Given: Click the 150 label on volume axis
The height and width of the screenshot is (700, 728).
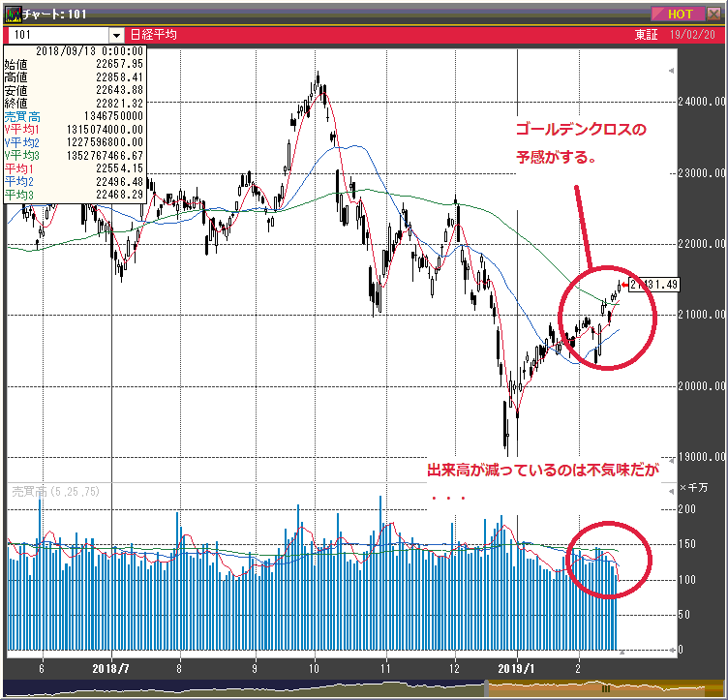Looking at the screenshot, I should [x=686, y=544].
